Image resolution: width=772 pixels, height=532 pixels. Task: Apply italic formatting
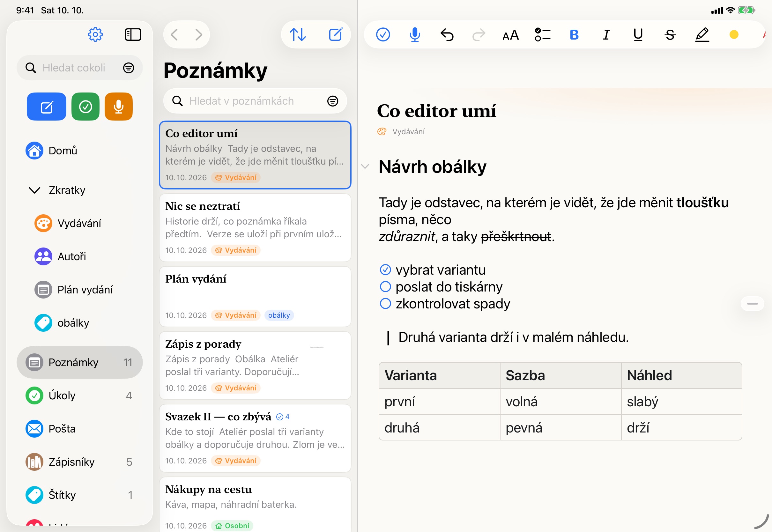[606, 34]
